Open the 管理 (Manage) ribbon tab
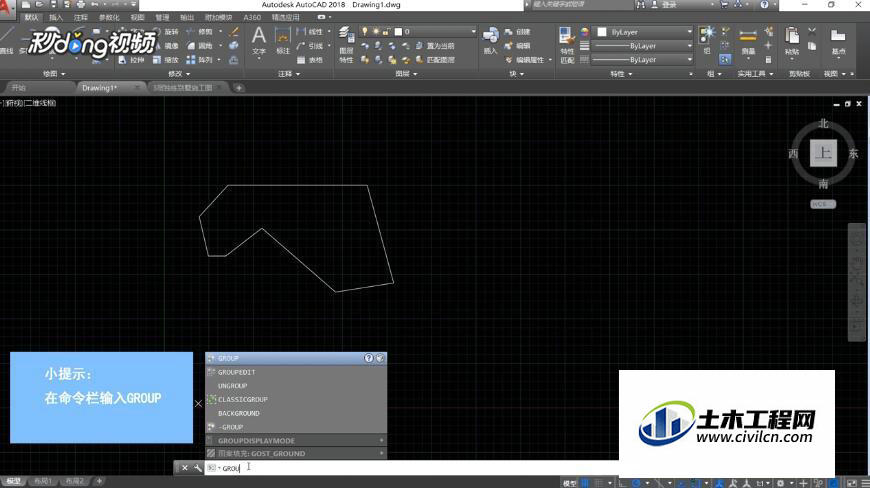The image size is (870, 488). (x=161, y=17)
